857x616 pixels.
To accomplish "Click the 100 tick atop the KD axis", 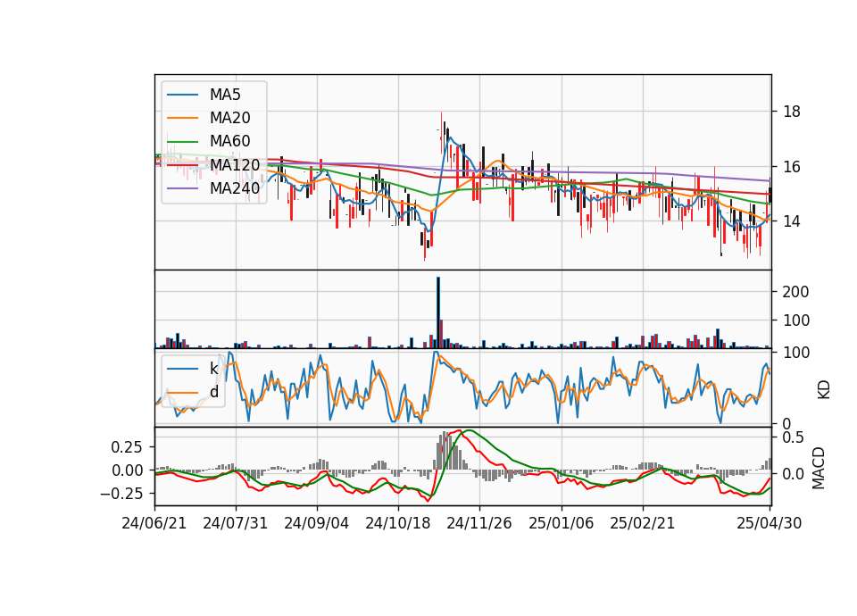I will [x=795, y=353].
